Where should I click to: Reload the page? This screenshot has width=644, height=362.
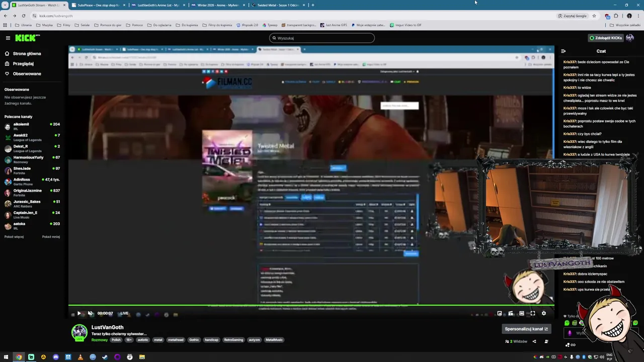tap(23, 16)
